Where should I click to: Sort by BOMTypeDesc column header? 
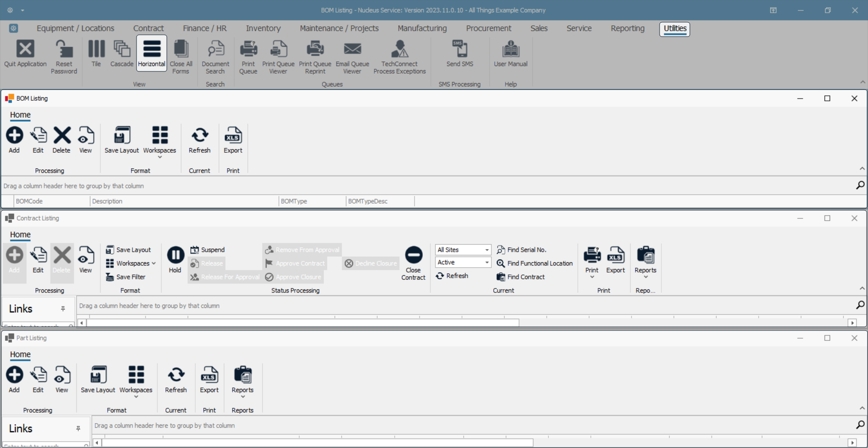(x=380, y=201)
